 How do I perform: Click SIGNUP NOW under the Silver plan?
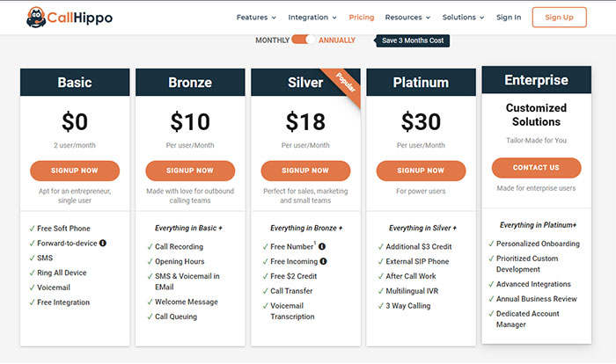(x=305, y=171)
